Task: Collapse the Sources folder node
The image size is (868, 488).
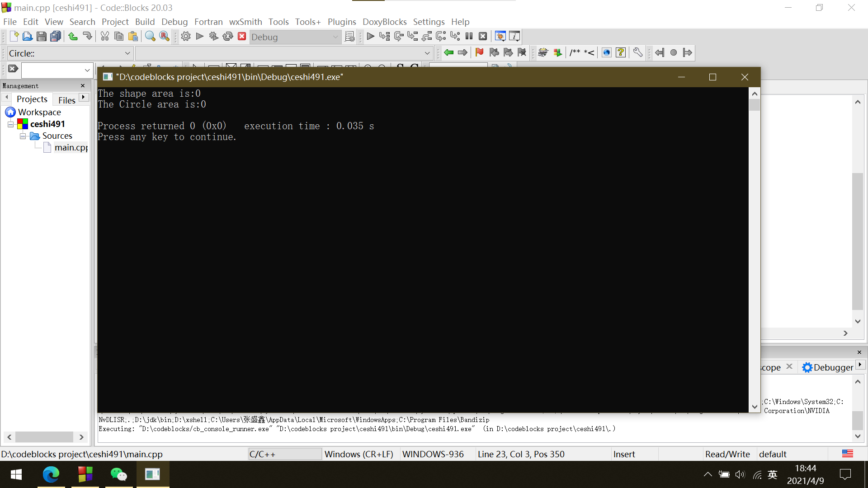Action: point(23,136)
